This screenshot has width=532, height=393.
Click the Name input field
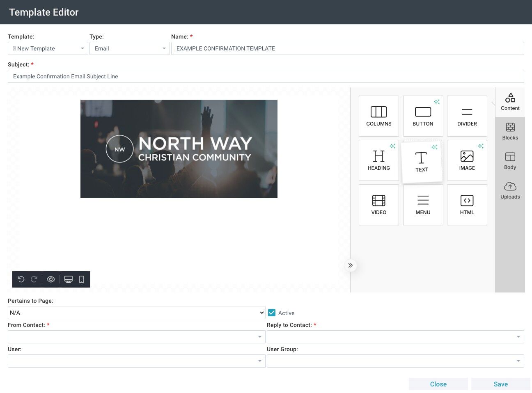(348, 48)
